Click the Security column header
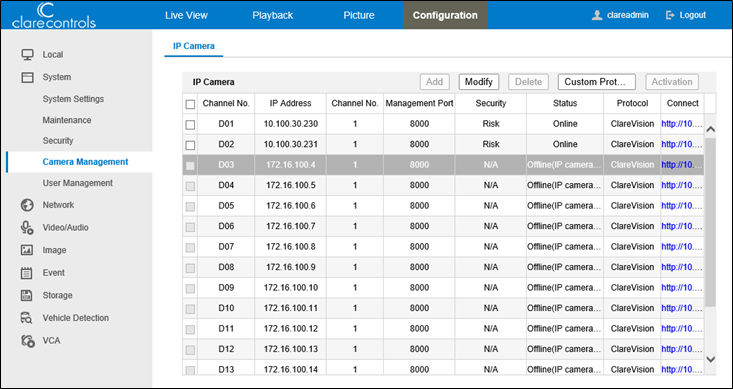733x389 pixels. point(491,103)
